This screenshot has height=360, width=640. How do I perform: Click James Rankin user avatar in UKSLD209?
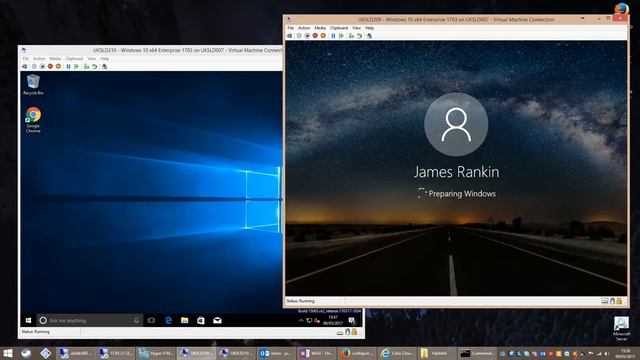click(x=456, y=124)
